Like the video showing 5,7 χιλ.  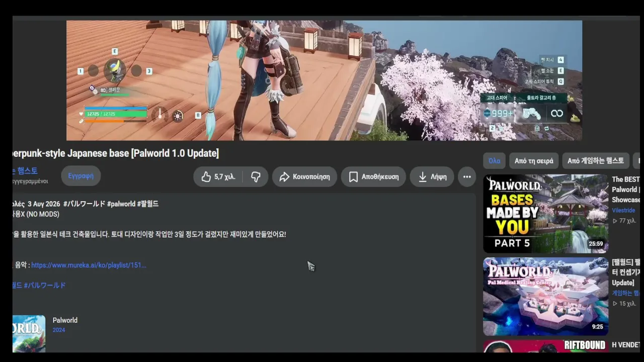click(x=218, y=177)
